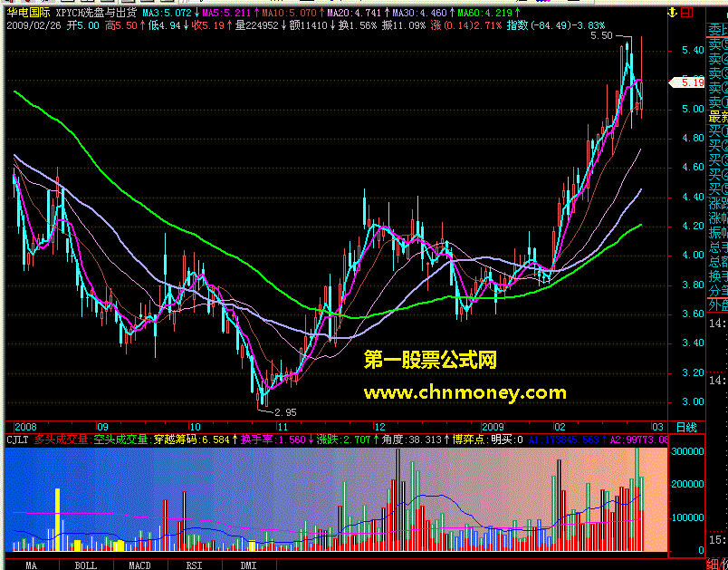This screenshot has width=728, height=570.
Task: Click the CJLT sub-indicator name
Action: coord(17,440)
